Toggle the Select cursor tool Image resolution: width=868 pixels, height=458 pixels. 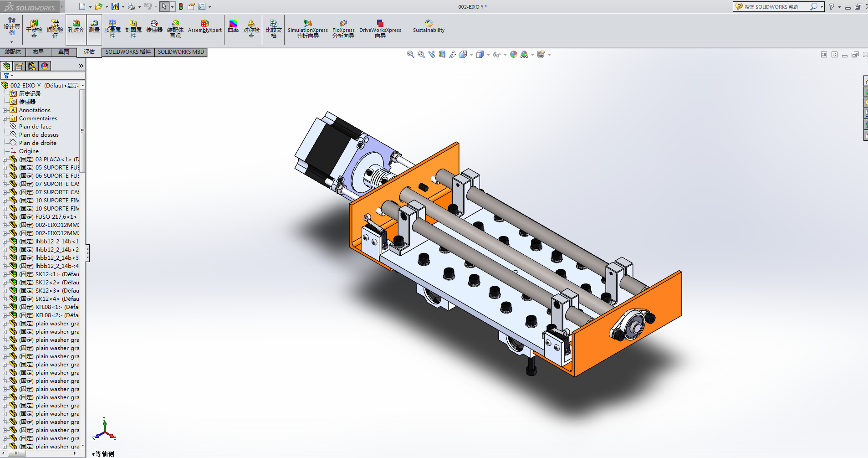coord(164,6)
